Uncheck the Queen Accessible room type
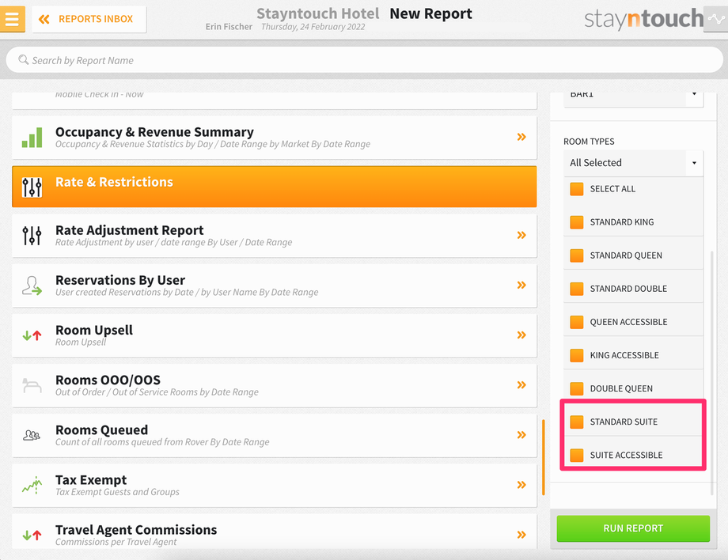Image resolution: width=728 pixels, height=560 pixels. (x=577, y=322)
